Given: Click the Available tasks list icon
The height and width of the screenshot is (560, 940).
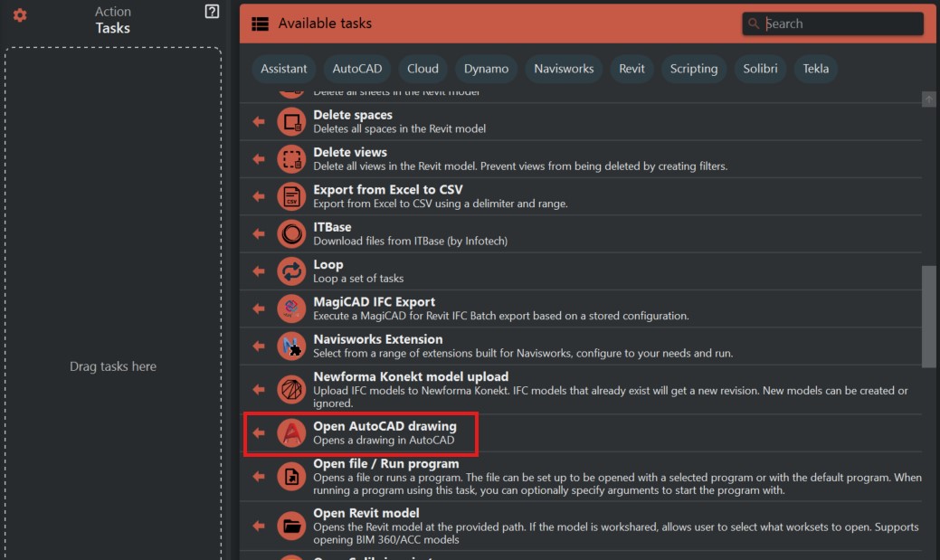Looking at the screenshot, I should coord(260,24).
